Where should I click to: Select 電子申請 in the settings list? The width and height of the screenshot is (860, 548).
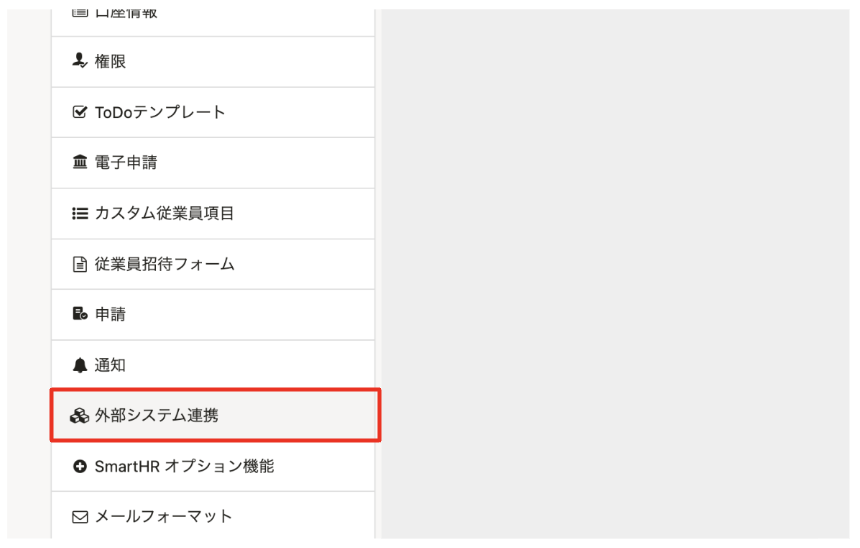213,163
